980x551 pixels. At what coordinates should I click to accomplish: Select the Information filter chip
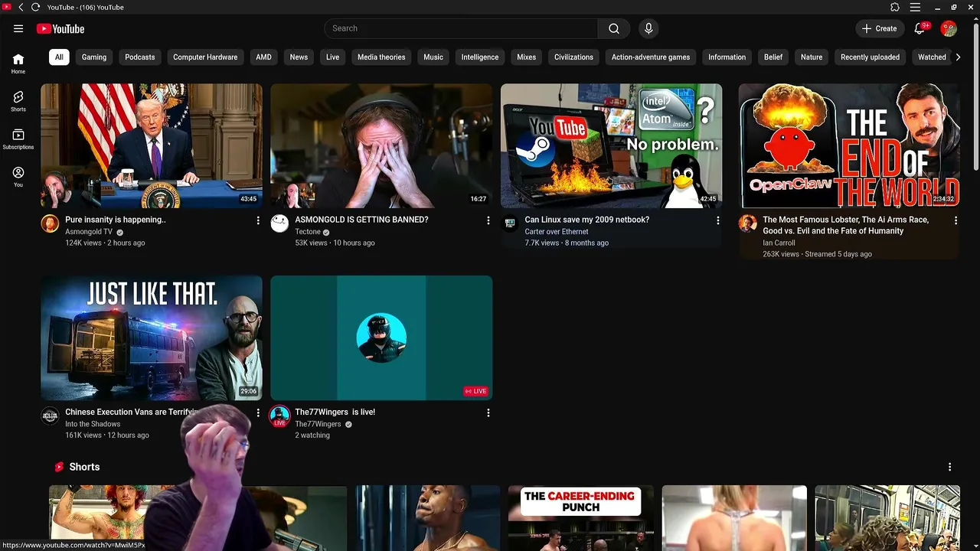point(727,57)
